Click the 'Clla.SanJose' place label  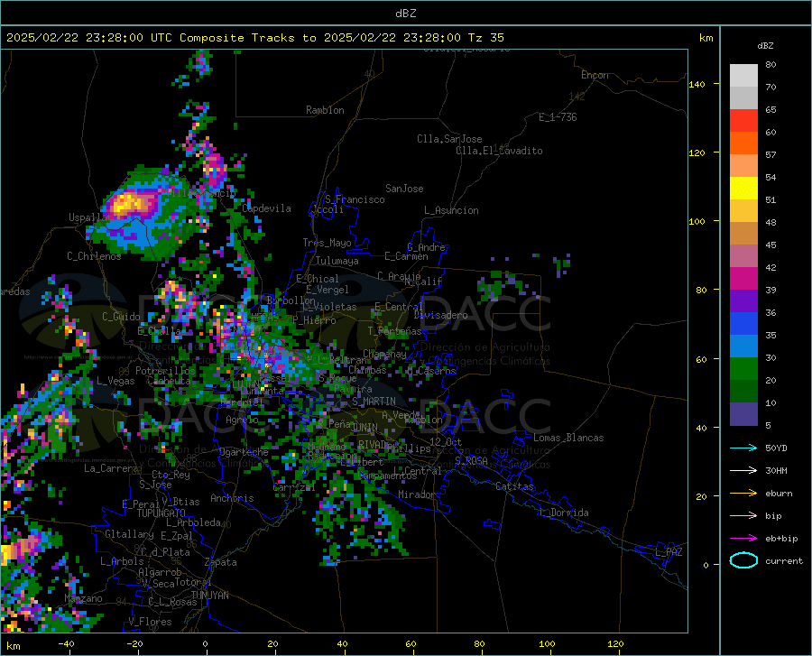[x=449, y=139]
